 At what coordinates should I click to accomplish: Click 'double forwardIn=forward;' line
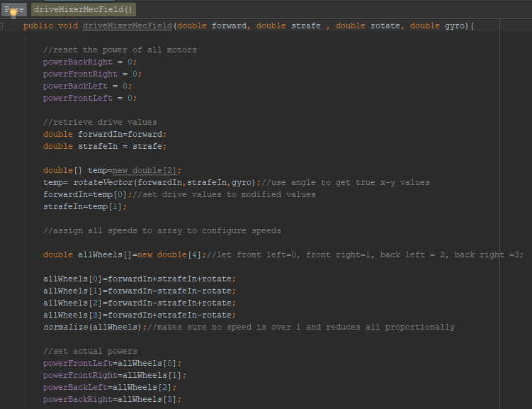click(105, 135)
